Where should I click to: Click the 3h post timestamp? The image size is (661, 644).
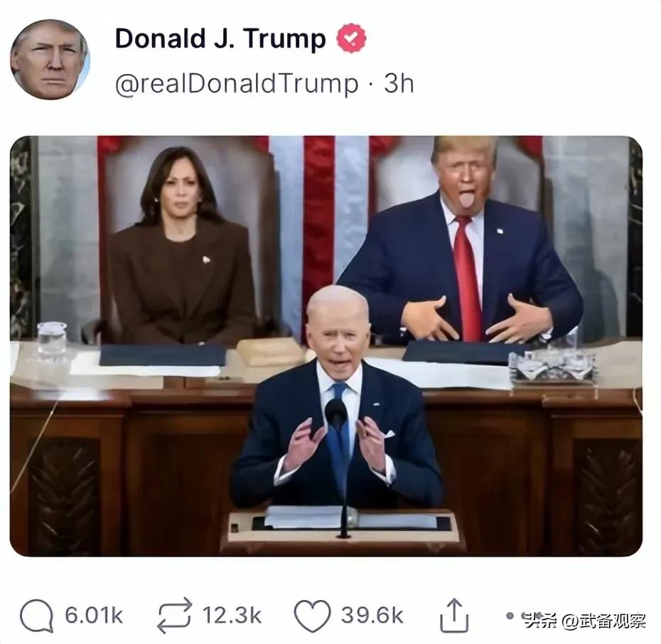(398, 83)
